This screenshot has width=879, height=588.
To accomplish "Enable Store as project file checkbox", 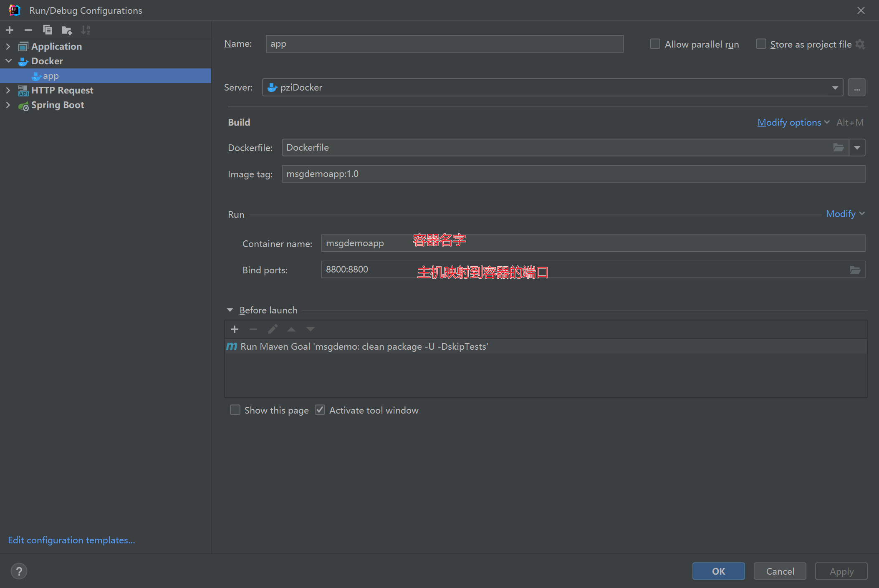I will 761,44.
